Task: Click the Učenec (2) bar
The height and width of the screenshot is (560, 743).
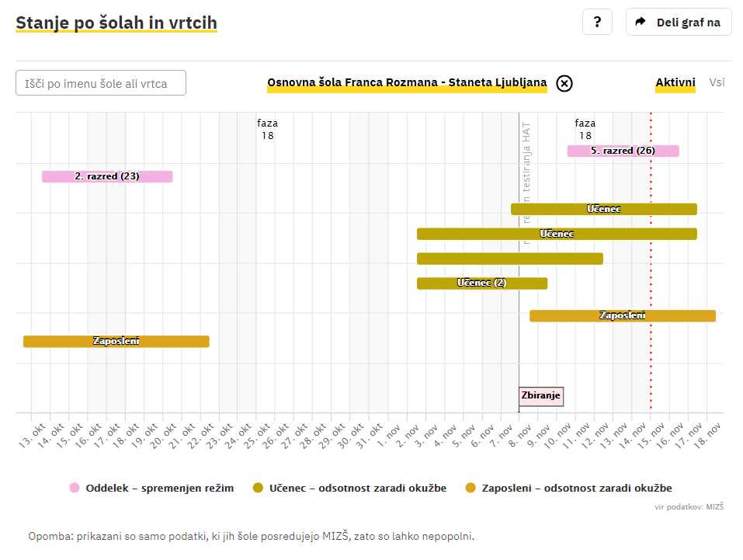Action: point(481,283)
